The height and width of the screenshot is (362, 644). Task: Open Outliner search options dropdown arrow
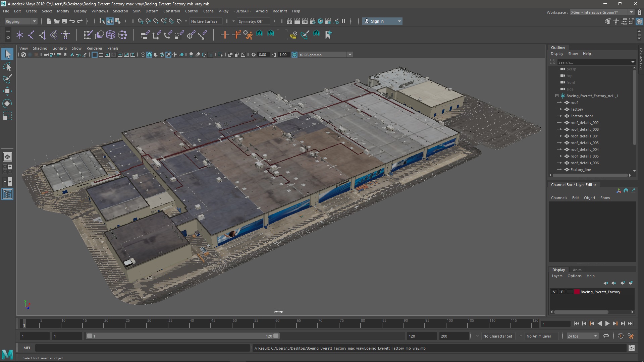click(x=633, y=62)
